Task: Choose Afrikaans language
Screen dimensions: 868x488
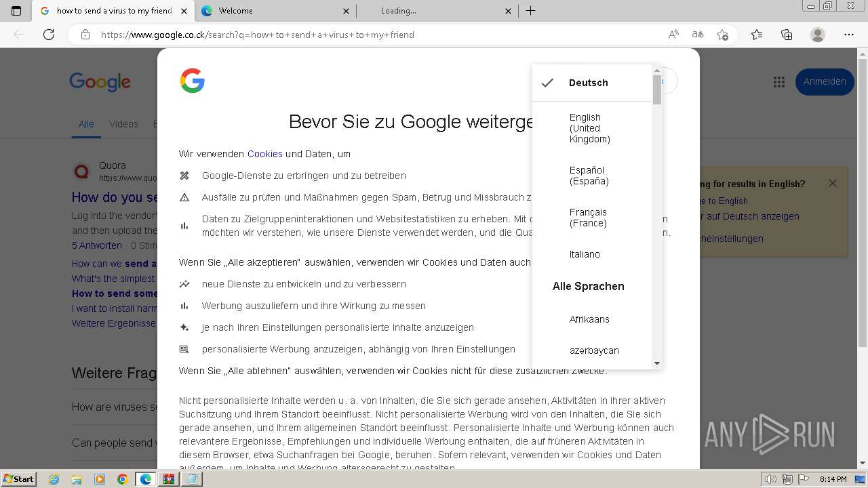Action: pos(592,319)
